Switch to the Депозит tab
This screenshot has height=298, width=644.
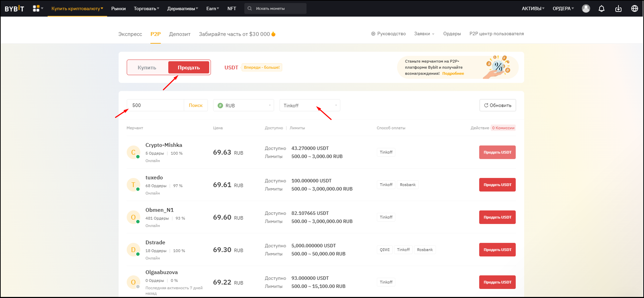tap(180, 34)
